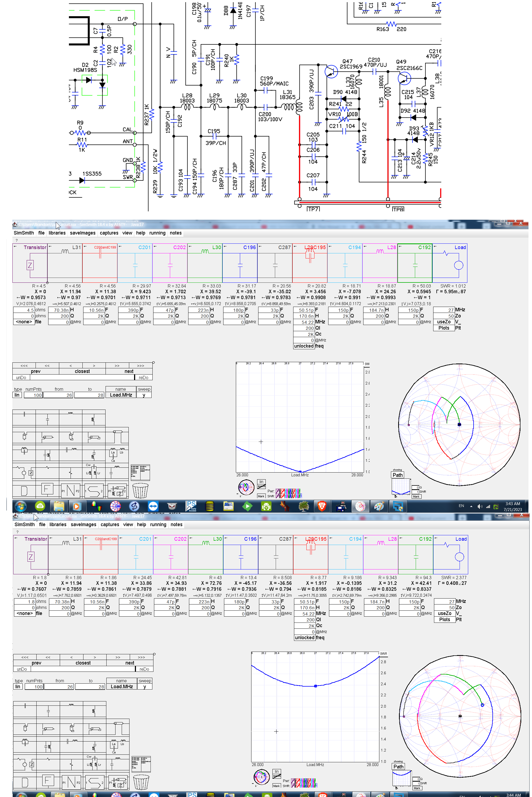532x797 pixels.
Task: Open the 'Path' showing selector in upper window
Action: click(x=397, y=475)
